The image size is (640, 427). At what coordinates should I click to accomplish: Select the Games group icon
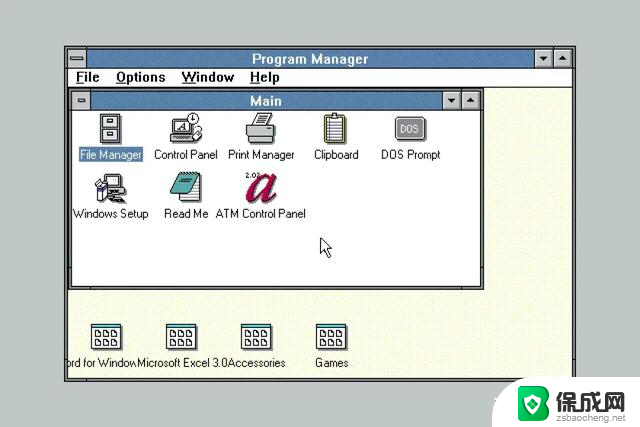click(x=331, y=337)
